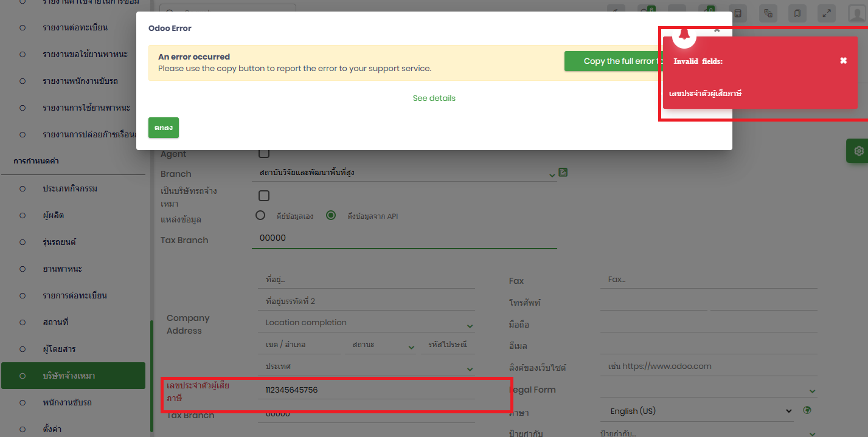Image resolution: width=868 pixels, height=437 pixels.
Task: Open Branch record via external link icon
Action: [563, 173]
